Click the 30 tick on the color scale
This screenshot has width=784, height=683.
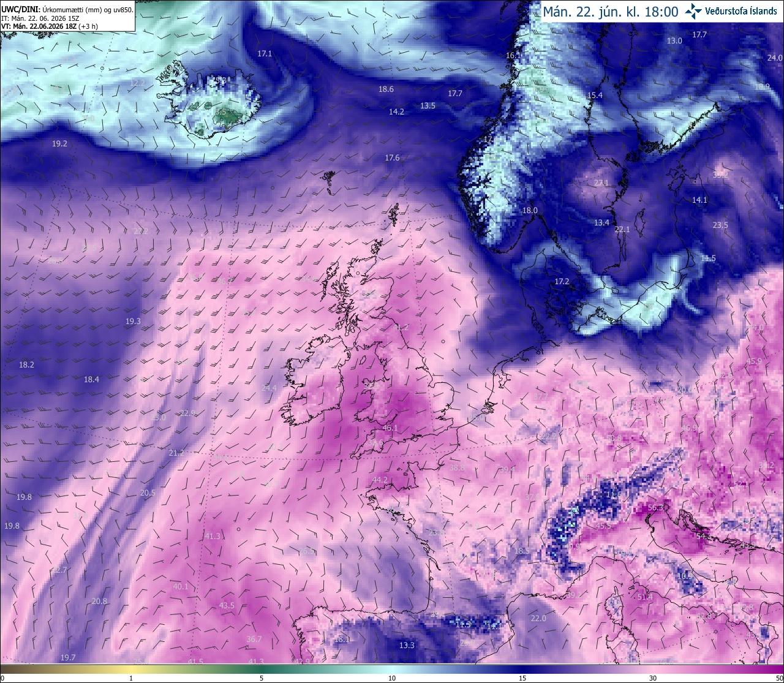[653, 678]
